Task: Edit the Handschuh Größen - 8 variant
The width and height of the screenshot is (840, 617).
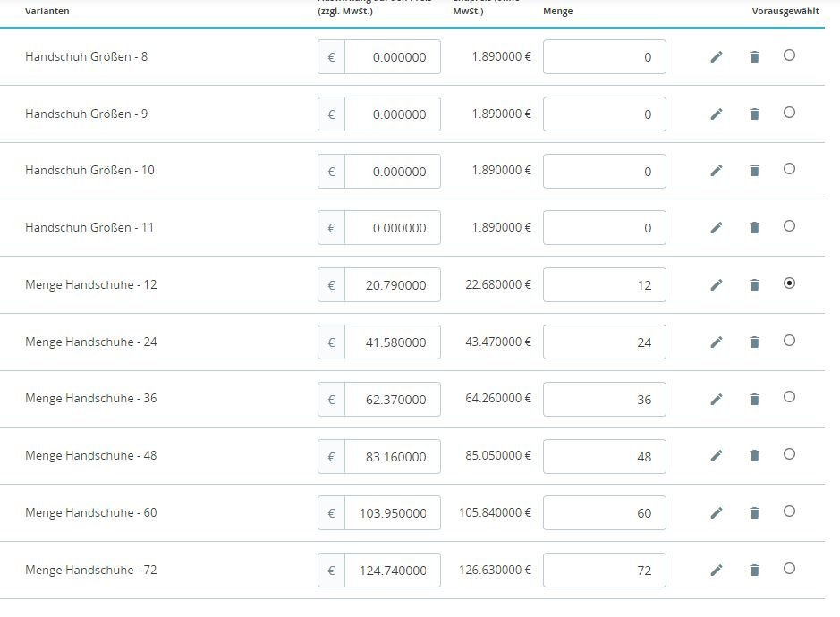Action: coord(717,56)
